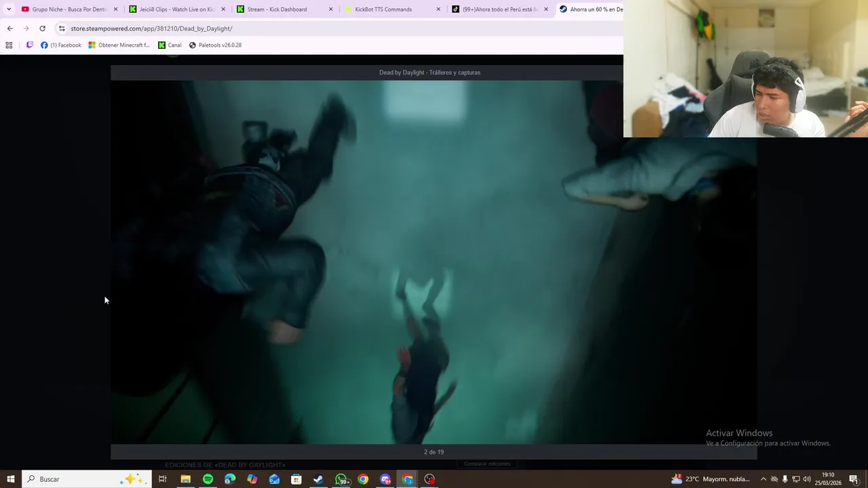Open Spotify from the taskbar

[208, 479]
